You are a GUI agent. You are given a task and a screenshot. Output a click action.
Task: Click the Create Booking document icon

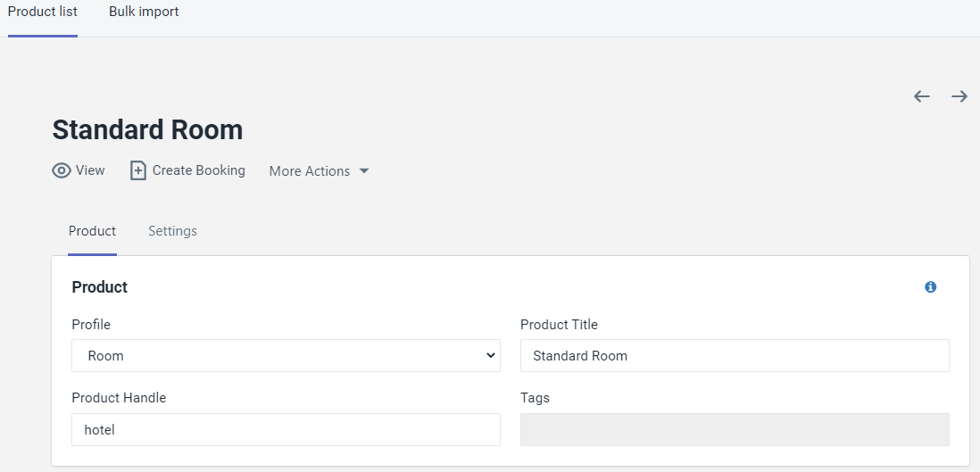click(x=138, y=170)
